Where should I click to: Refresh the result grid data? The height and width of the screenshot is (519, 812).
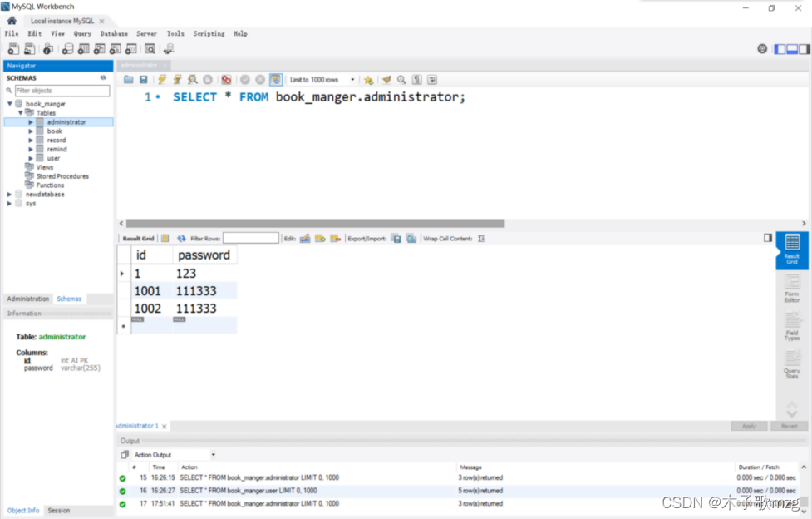click(181, 239)
